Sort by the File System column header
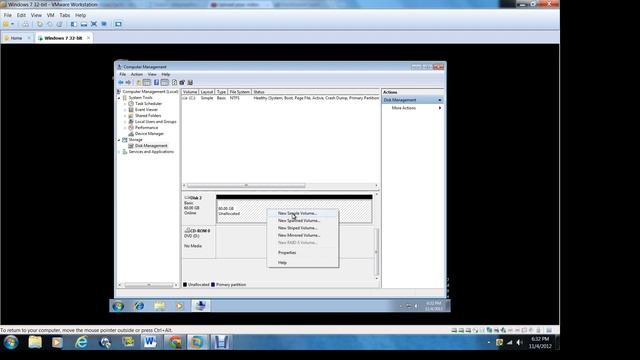 pyautogui.click(x=239, y=92)
